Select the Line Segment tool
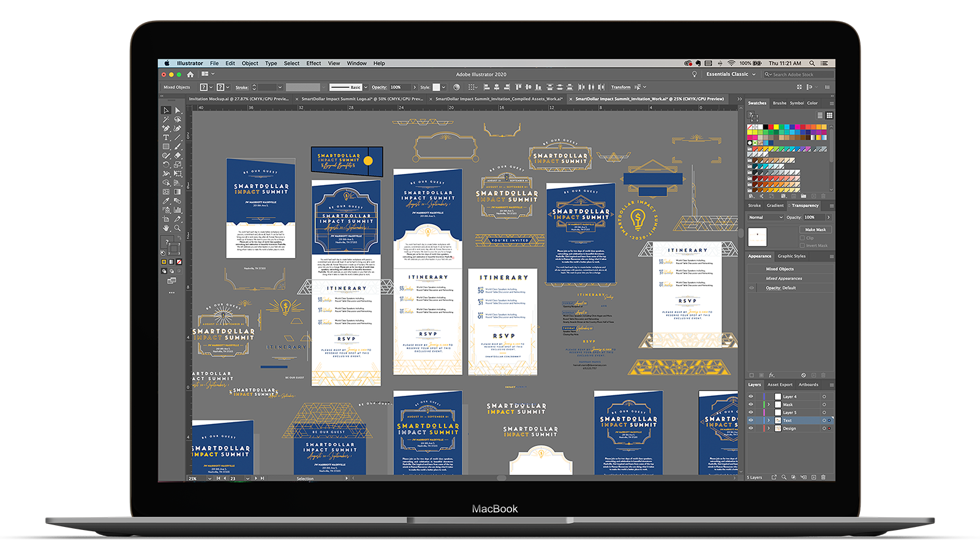This screenshot has height=560, width=980. tap(178, 137)
